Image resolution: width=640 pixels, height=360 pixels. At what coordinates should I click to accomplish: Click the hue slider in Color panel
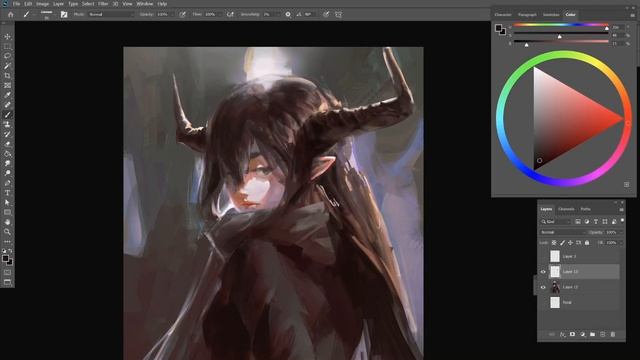[561, 26]
